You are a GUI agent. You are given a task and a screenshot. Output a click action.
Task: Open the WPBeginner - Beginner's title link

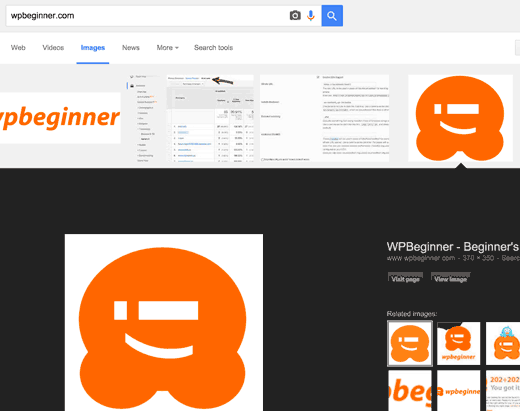click(x=453, y=247)
